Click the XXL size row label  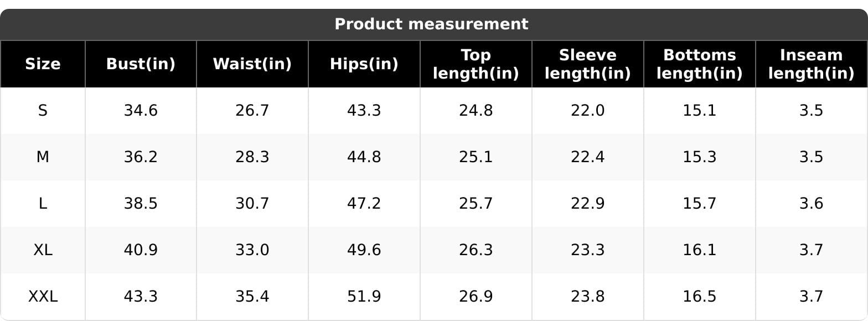(43, 297)
